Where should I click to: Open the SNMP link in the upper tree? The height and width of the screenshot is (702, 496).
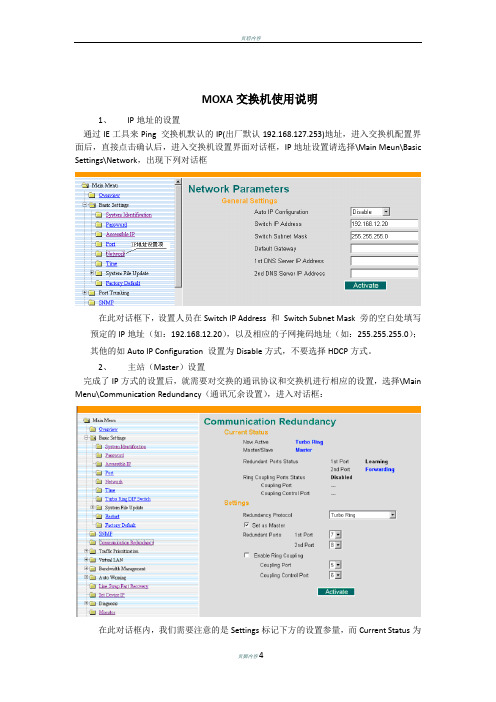click(x=106, y=303)
